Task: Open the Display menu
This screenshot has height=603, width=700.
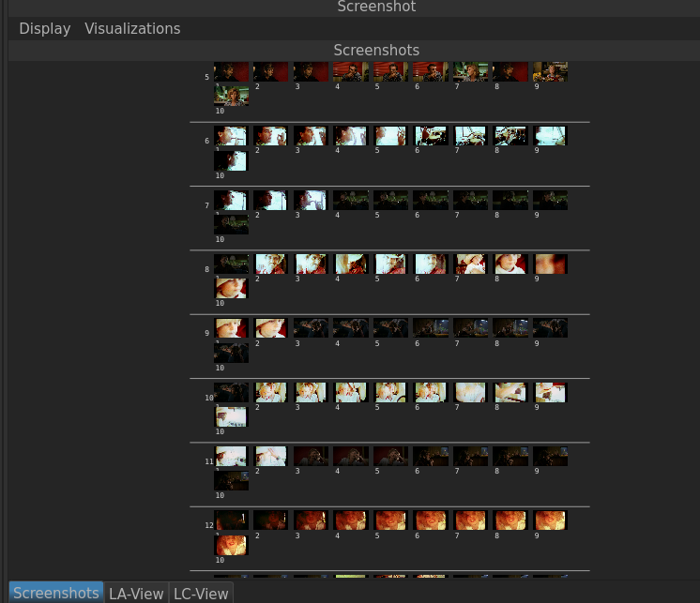Action: [45, 28]
